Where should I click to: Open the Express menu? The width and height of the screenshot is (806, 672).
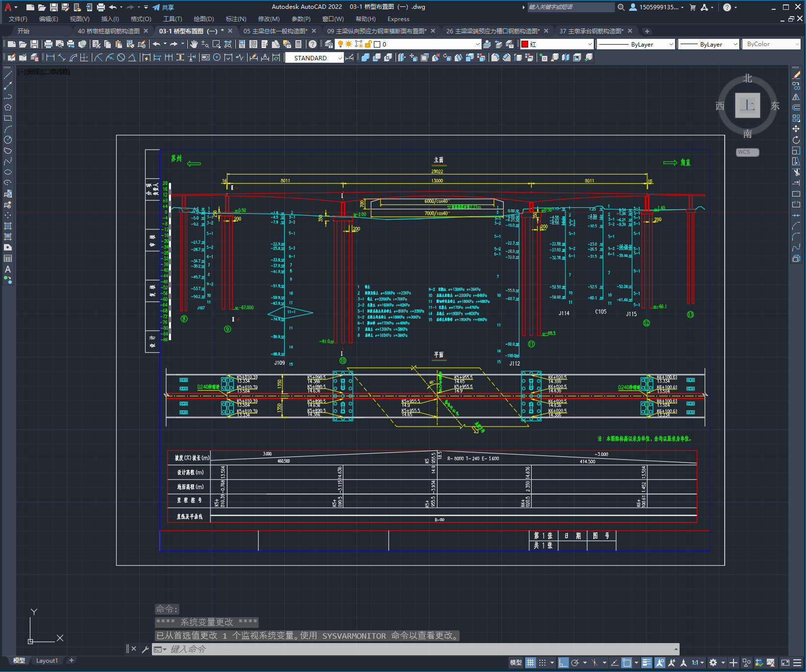click(x=398, y=19)
